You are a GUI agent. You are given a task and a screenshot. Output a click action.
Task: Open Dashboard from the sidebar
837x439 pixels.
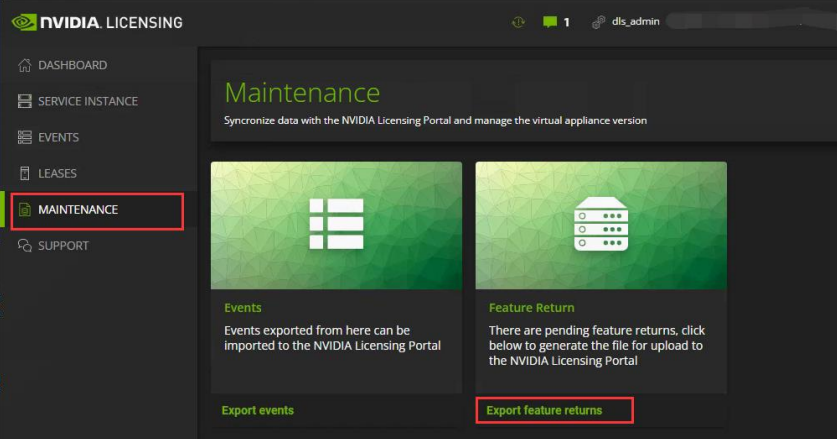73,65
